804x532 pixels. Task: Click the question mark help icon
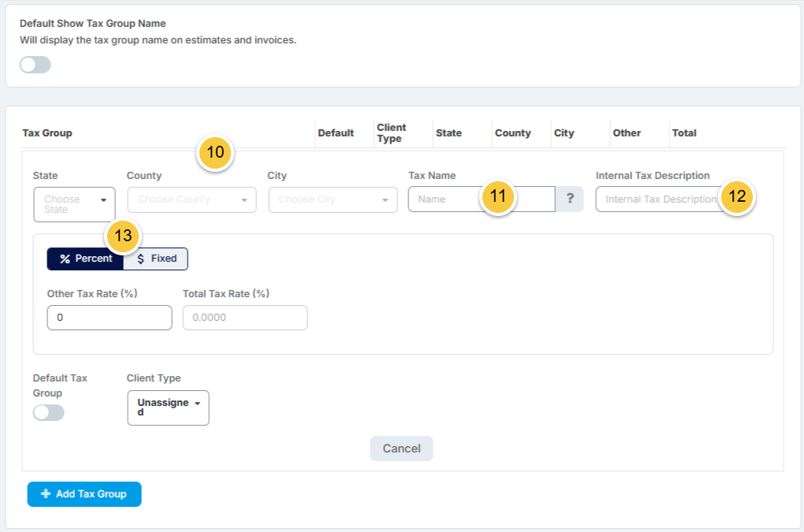(x=570, y=199)
